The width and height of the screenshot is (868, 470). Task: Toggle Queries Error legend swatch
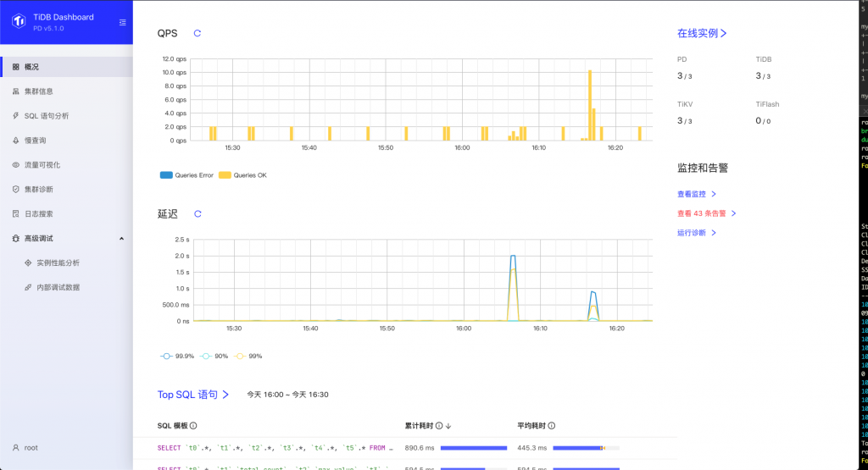click(x=166, y=175)
